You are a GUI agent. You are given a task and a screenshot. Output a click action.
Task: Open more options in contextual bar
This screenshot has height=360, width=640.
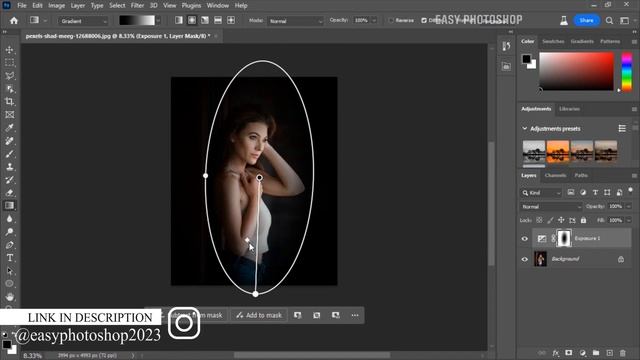click(355, 315)
